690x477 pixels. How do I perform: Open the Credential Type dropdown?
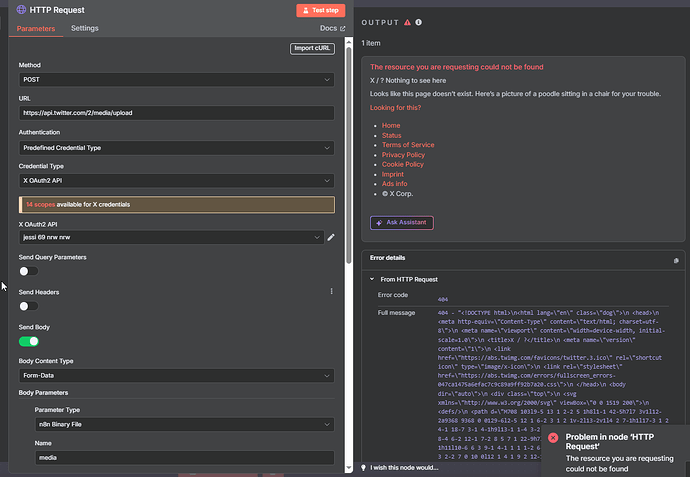point(176,180)
